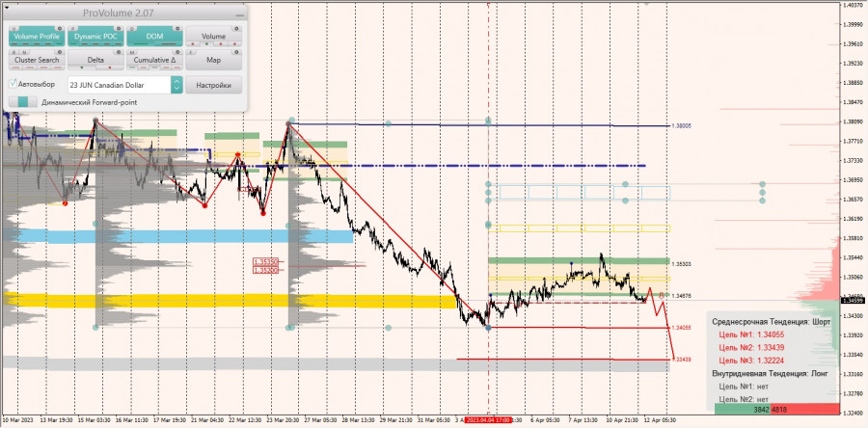This screenshot has height=428, width=868.
Task: Enable the Cumulative Δ indicator
Action: [x=155, y=60]
